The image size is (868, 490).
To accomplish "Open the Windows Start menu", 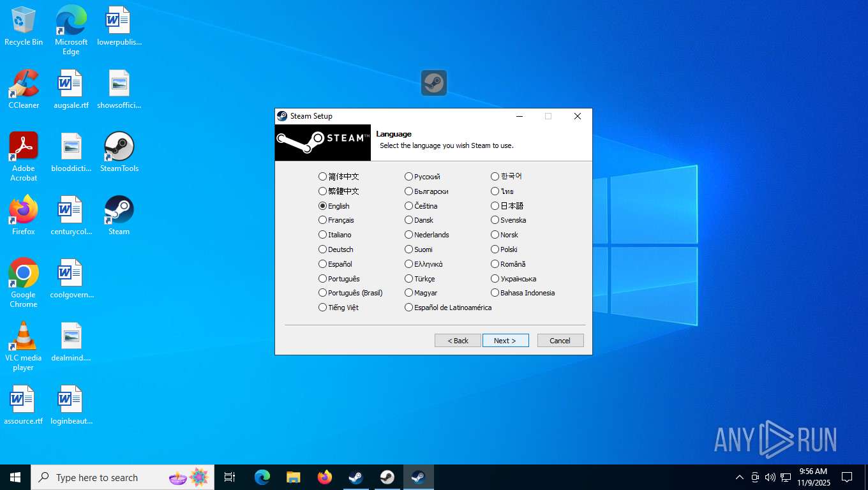I will pyautogui.click(x=15, y=477).
